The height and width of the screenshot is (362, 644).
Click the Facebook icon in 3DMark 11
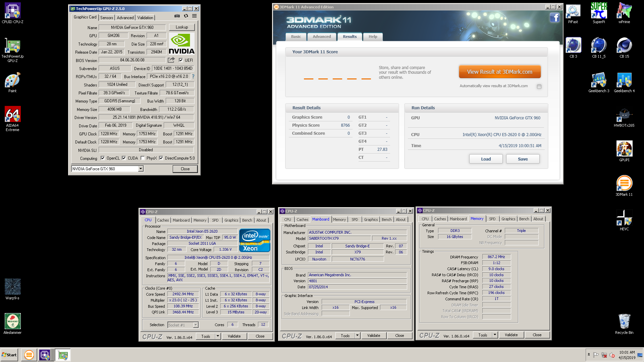[x=554, y=17]
